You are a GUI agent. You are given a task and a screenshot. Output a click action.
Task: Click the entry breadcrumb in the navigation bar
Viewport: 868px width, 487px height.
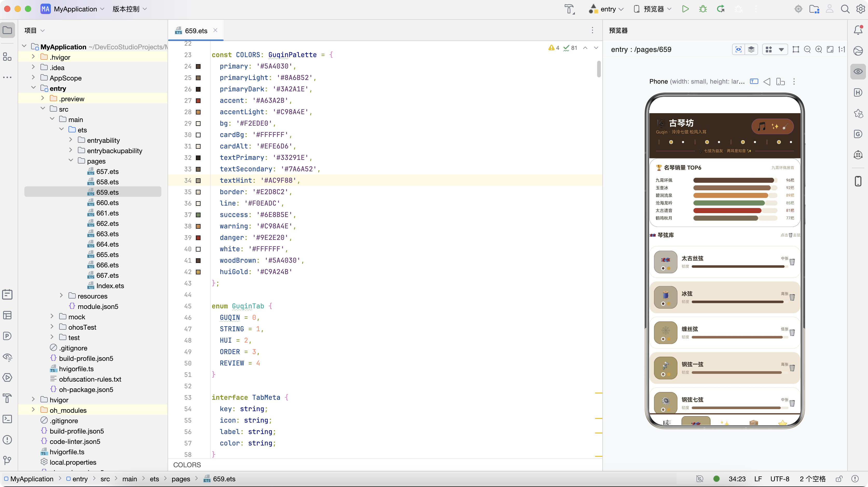(x=77, y=479)
